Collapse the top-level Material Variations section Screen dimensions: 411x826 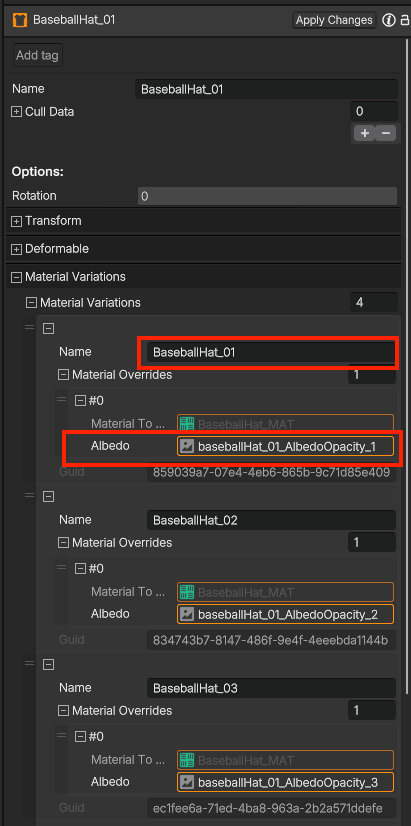(x=17, y=277)
